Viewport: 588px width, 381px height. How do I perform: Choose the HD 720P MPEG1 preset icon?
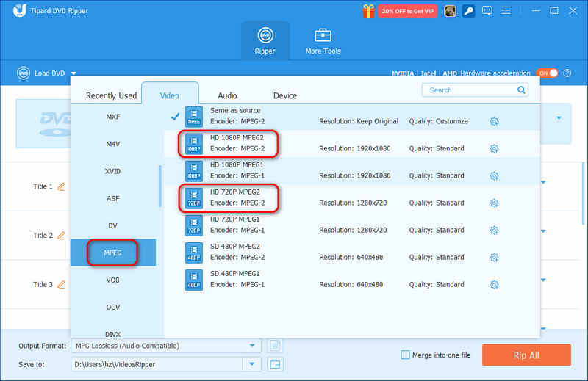click(x=194, y=225)
